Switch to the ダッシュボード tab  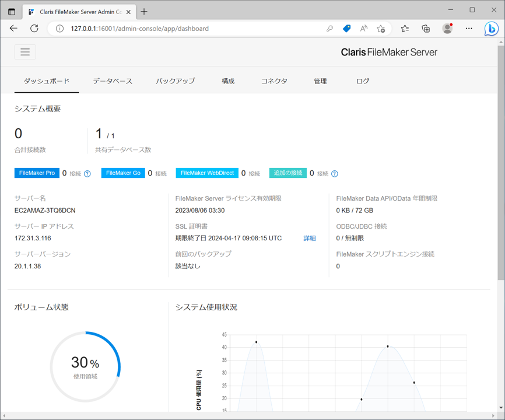tap(47, 81)
